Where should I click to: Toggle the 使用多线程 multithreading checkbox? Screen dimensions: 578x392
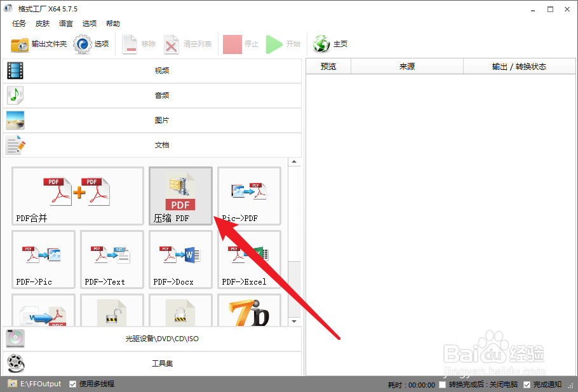73,384
